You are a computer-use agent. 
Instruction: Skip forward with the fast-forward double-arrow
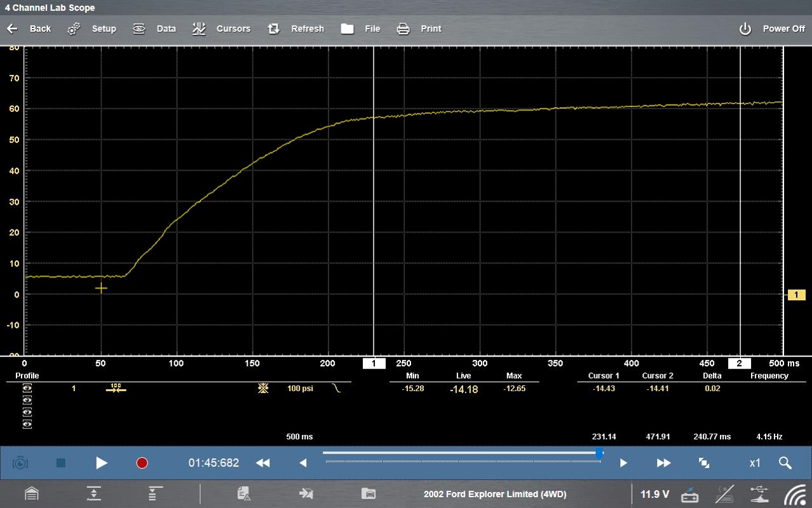click(663, 463)
